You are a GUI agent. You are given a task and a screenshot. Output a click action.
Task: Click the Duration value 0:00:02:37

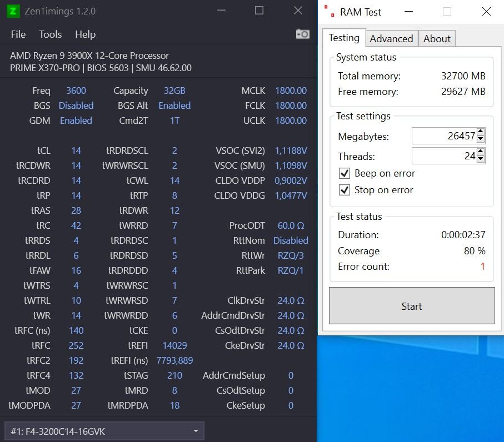(463, 235)
